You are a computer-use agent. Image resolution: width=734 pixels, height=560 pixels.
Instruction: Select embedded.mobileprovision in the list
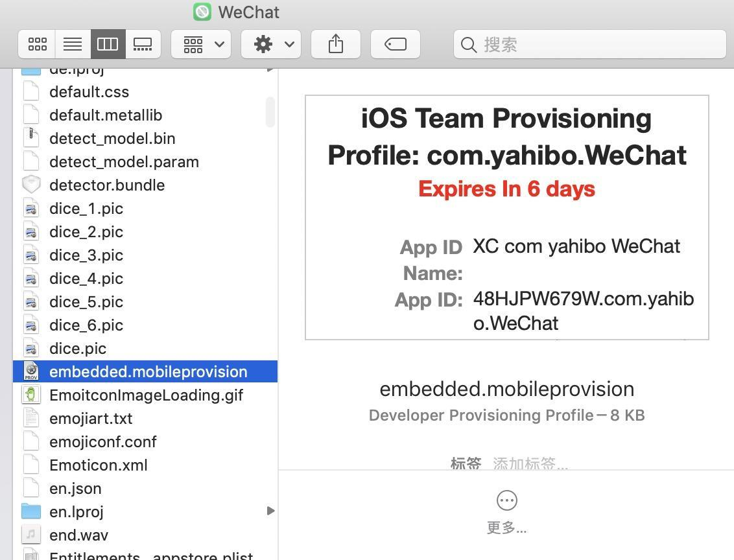(145, 371)
